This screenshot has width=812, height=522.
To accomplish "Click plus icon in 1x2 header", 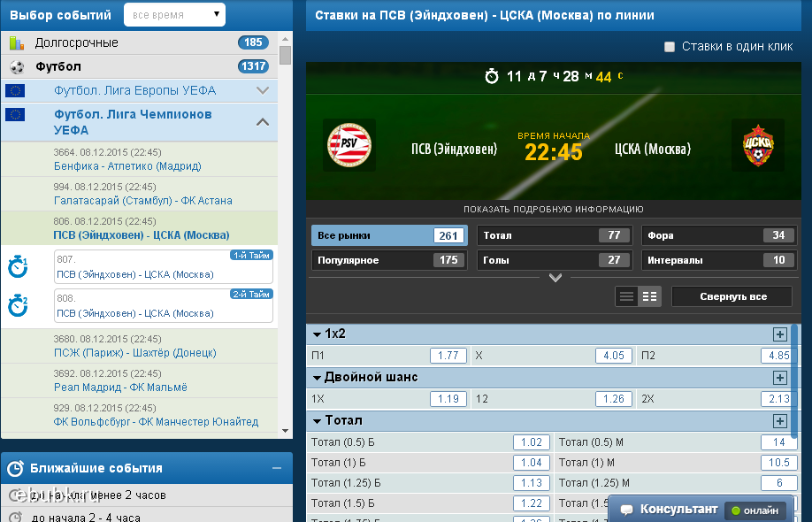I will pyautogui.click(x=780, y=334).
